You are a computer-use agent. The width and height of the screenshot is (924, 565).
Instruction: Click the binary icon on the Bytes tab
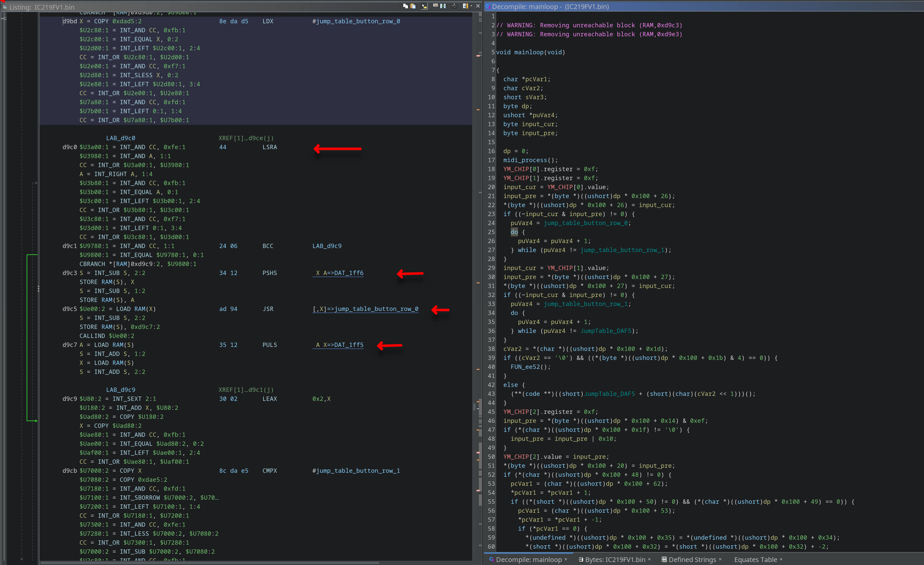582,559
